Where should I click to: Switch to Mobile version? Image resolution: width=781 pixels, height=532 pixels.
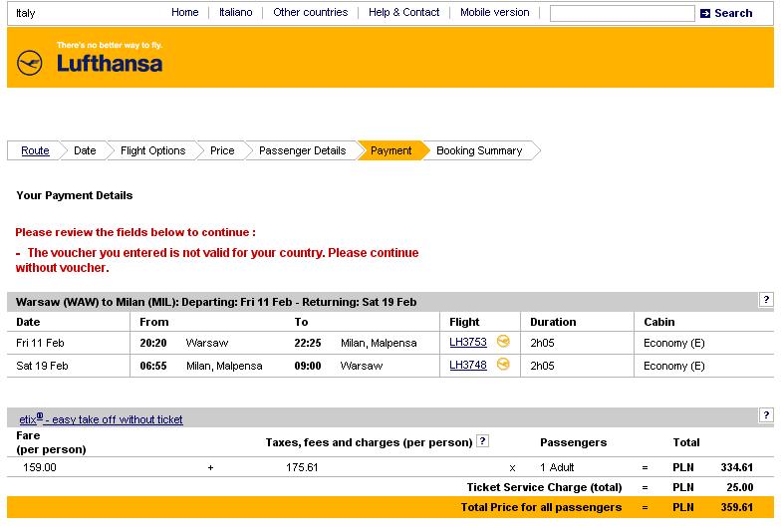tap(494, 12)
